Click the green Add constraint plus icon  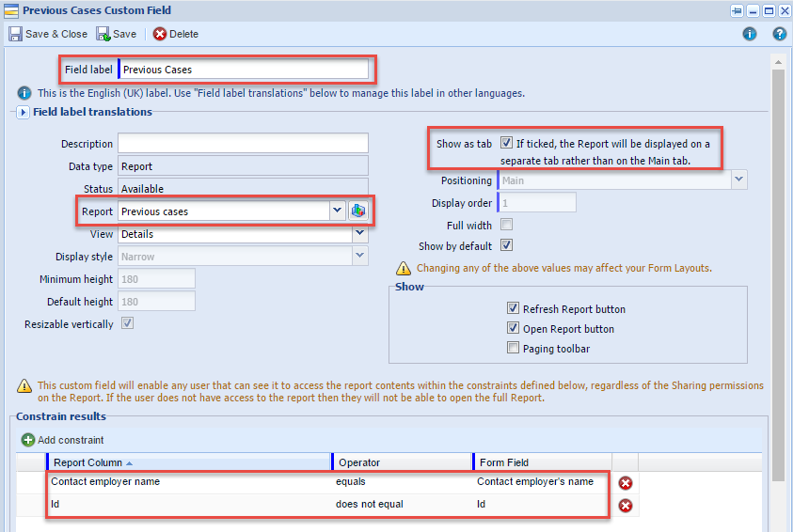pyautogui.click(x=28, y=440)
